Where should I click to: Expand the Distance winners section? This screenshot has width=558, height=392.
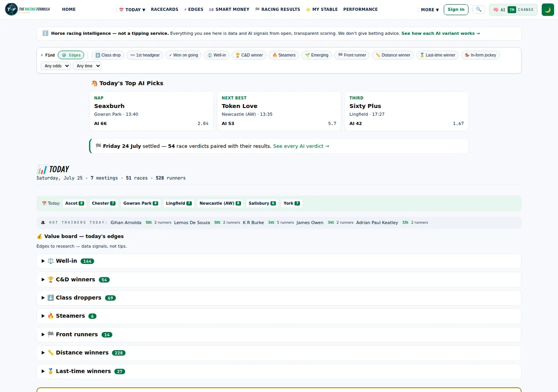pyautogui.click(x=279, y=353)
